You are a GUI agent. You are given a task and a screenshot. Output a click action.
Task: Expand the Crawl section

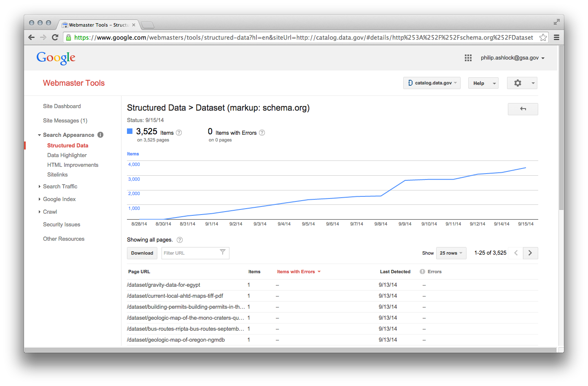coord(39,212)
